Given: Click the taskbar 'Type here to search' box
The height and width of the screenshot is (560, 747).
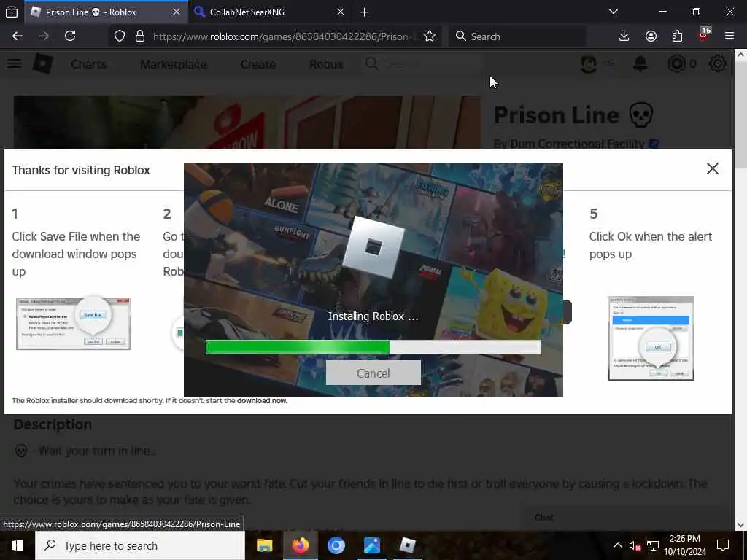Looking at the screenshot, I should click(x=140, y=545).
